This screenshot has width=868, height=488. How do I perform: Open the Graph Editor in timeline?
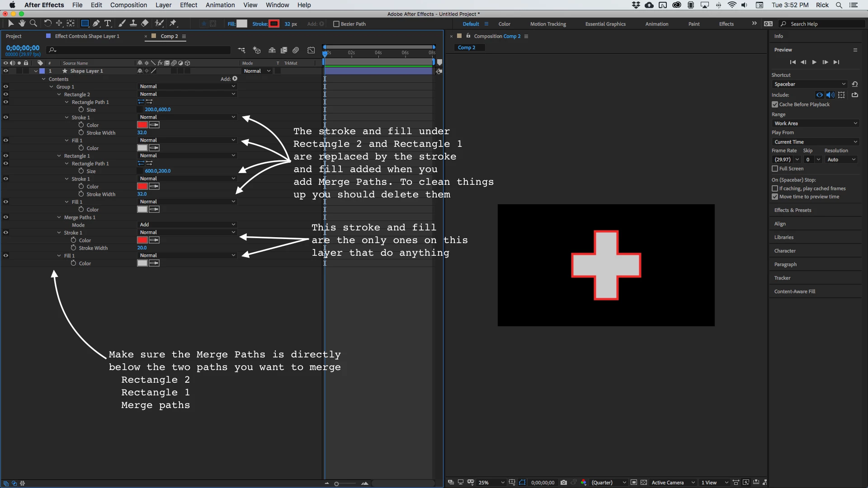[311, 50]
